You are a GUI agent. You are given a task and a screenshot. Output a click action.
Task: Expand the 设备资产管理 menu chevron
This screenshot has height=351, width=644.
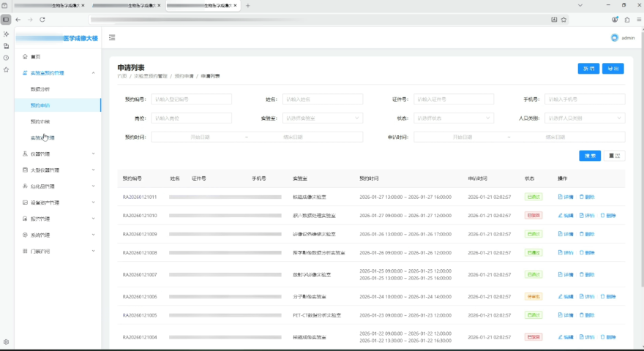[x=93, y=203]
